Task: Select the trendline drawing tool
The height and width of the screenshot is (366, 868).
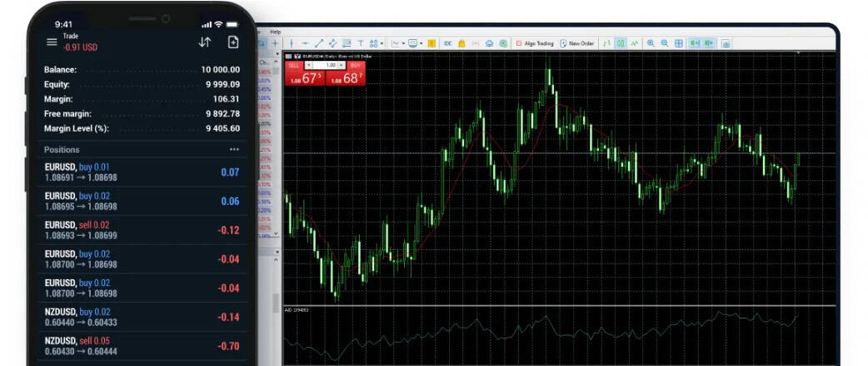Action: point(319,43)
